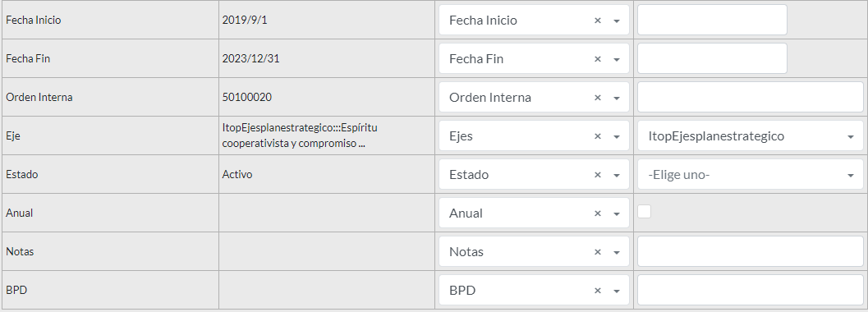Screen dimensions: 868x312
Task: Clear the BPD mapping selection
Action: tap(597, 291)
